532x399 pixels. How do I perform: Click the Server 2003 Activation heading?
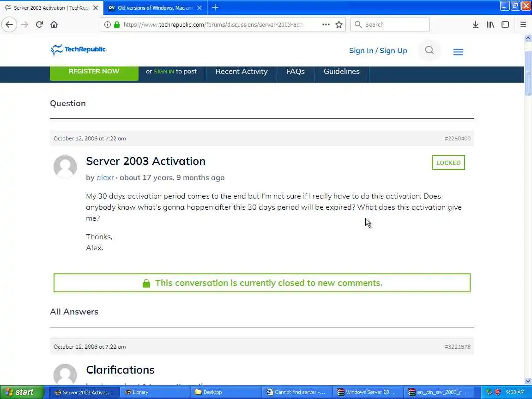[145, 161]
